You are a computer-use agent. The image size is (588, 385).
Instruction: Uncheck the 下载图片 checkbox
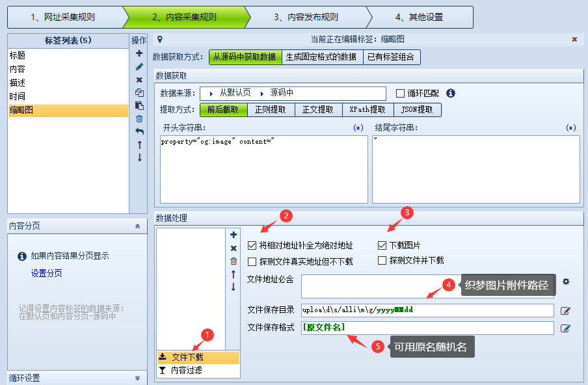tap(382, 246)
